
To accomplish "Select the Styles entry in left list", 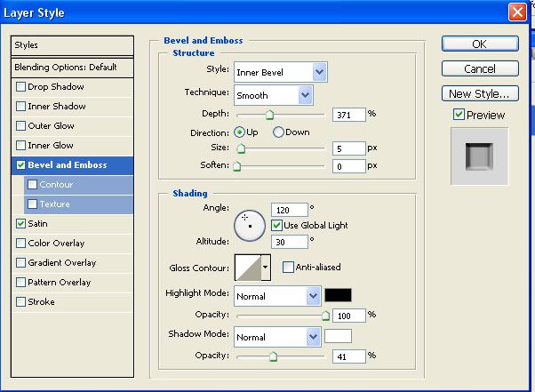I will [72, 45].
